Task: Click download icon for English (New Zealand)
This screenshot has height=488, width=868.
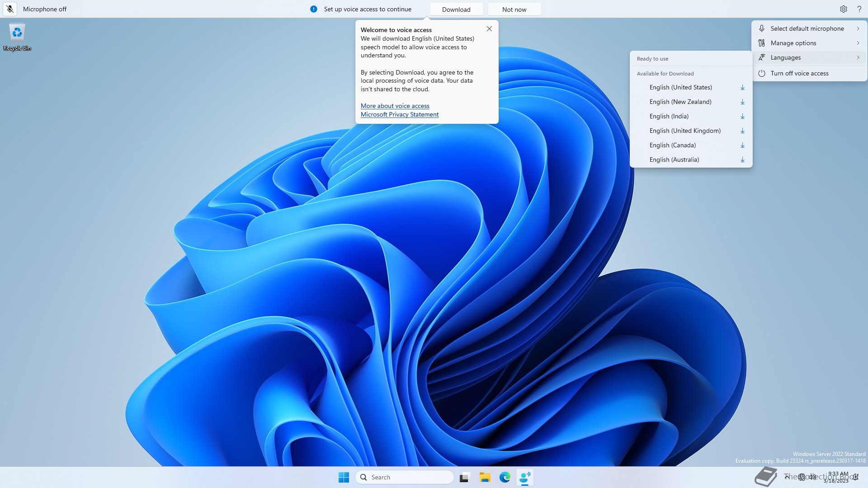Action: [x=742, y=102]
